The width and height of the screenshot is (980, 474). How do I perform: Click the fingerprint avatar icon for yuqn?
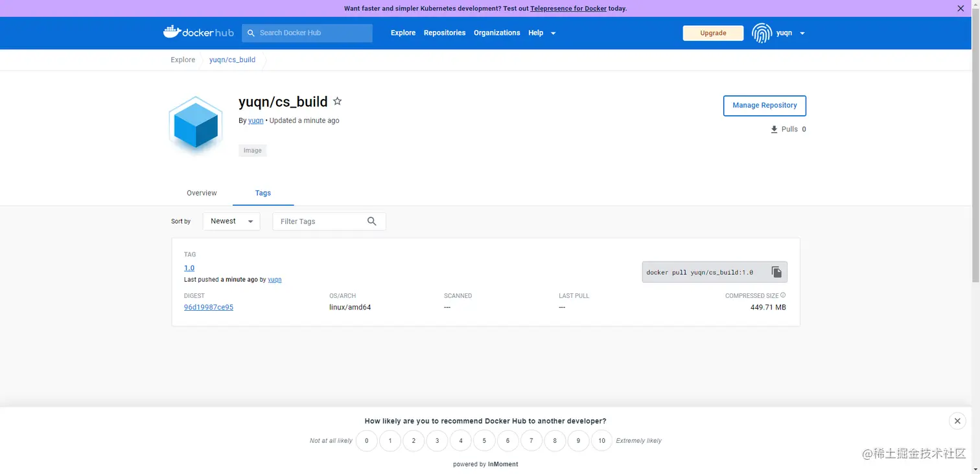[x=762, y=33]
